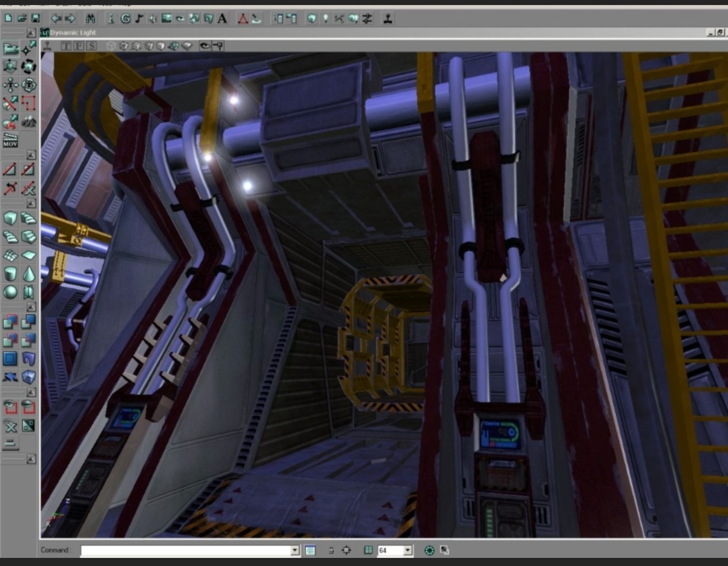Focus the Command input field
728x566 pixels.
[x=186, y=550]
